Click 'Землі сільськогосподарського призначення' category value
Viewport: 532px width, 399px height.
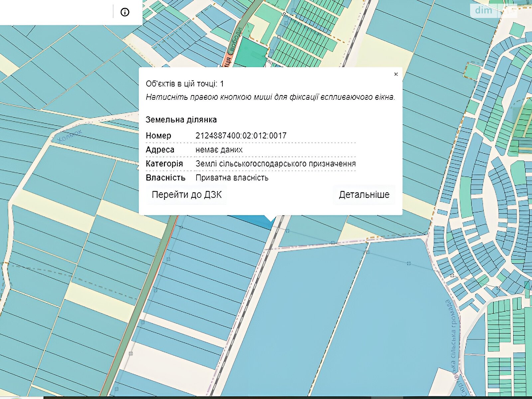tap(275, 164)
